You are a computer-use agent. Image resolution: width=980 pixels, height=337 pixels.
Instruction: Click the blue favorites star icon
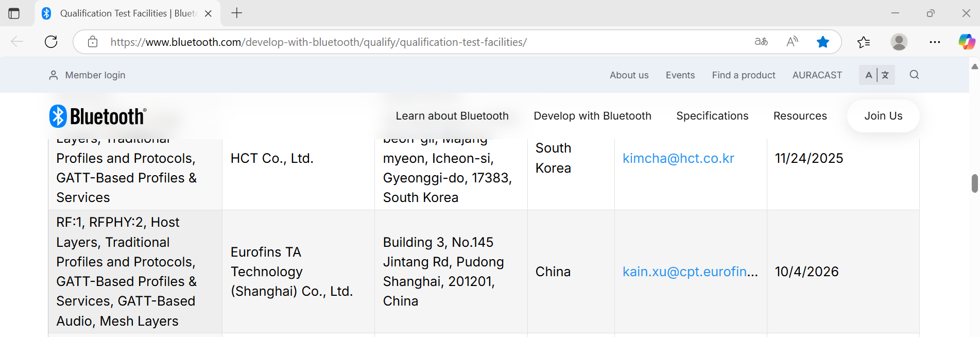point(822,42)
